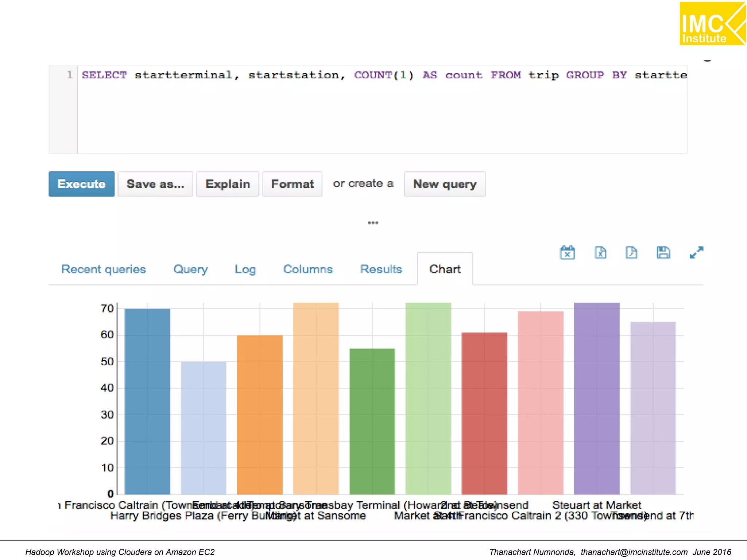Click the Format button

tap(292, 184)
